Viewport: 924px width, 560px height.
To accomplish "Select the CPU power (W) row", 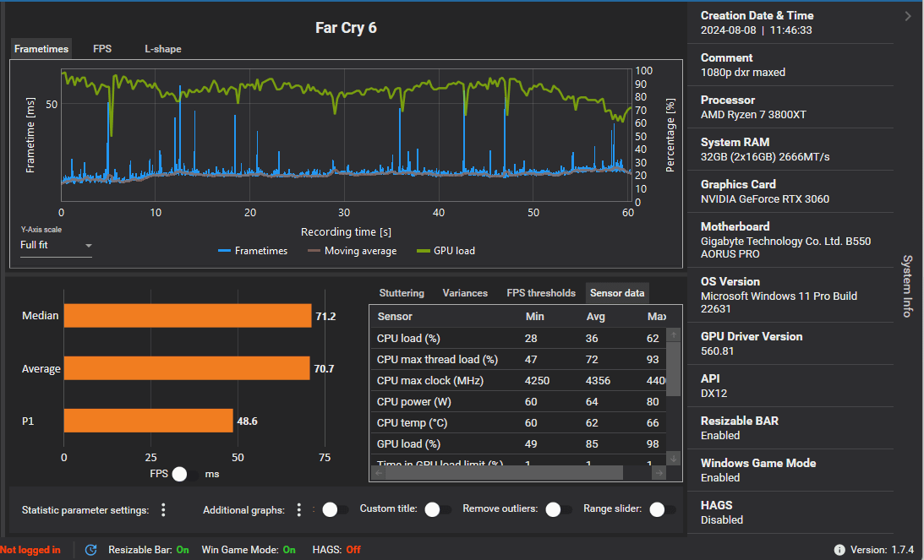I will (518, 401).
